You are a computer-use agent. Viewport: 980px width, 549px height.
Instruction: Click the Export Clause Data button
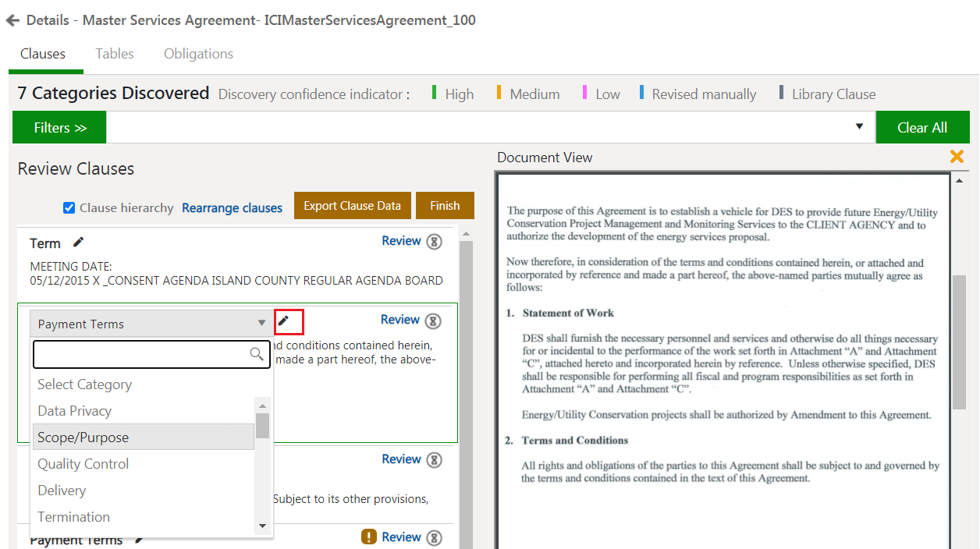pos(352,206)
